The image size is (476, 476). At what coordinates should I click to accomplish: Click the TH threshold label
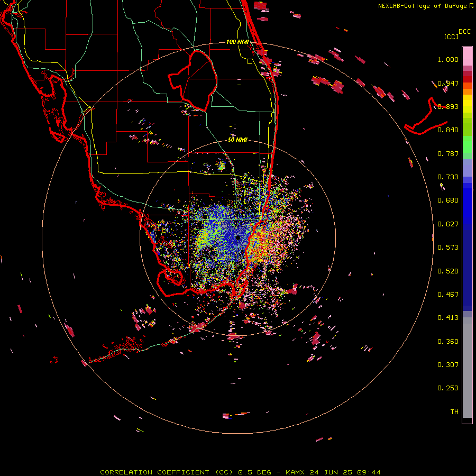pos(454,412)
